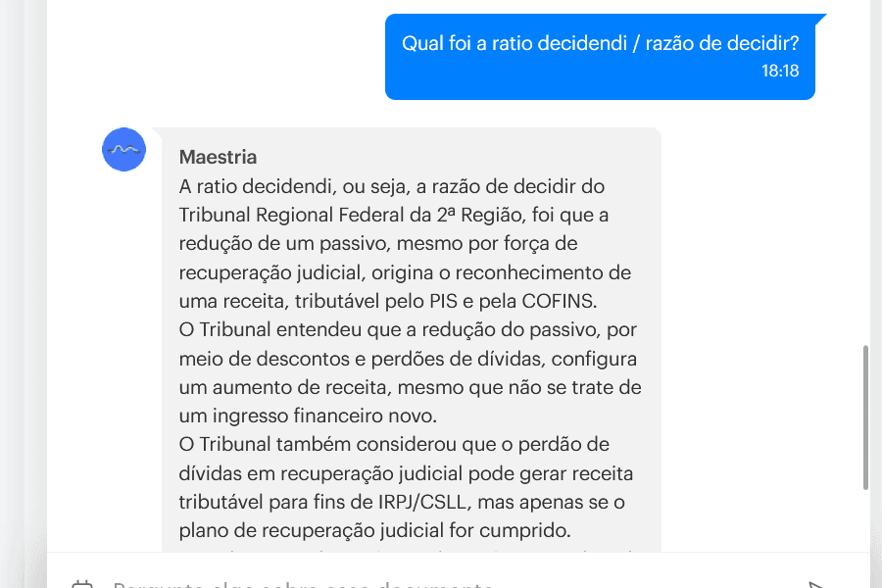Click the line "meio de descontos e perdões de dívidas"
The width and height of the screenshot is (882, 588).
click(408, 359)
